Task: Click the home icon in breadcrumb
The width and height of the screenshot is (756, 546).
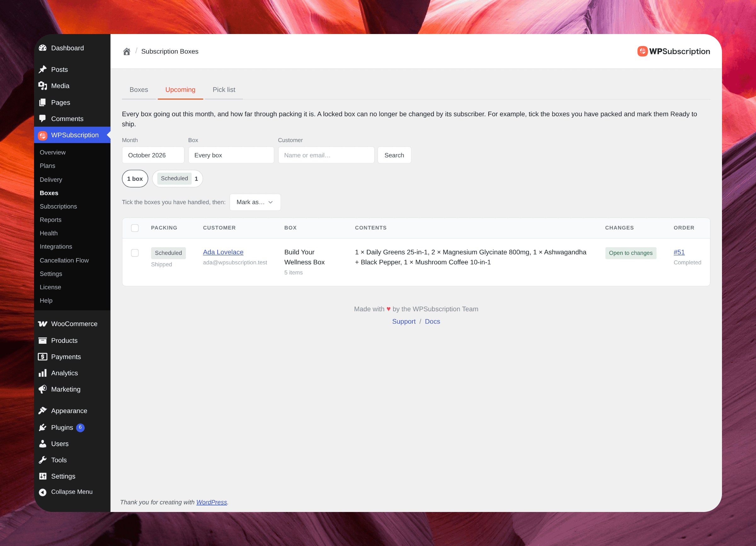Action: point(126,52)
